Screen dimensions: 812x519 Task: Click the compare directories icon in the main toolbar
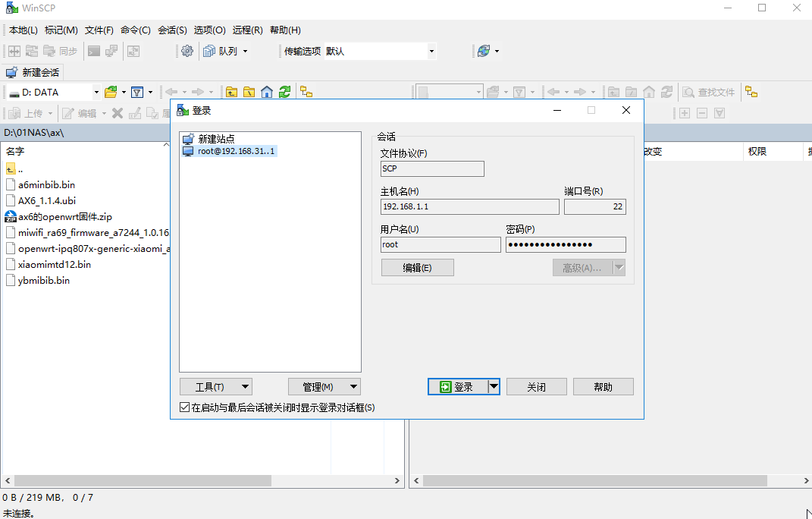click(14, 51)
